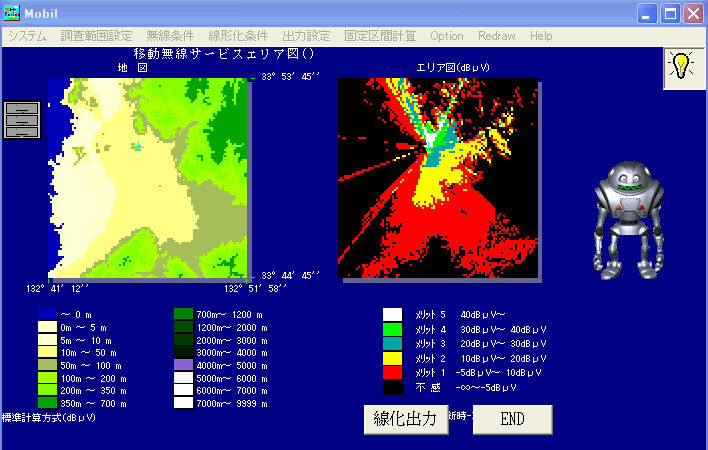
Task: Open the 無線条件 menu
Action: (171, 36)
